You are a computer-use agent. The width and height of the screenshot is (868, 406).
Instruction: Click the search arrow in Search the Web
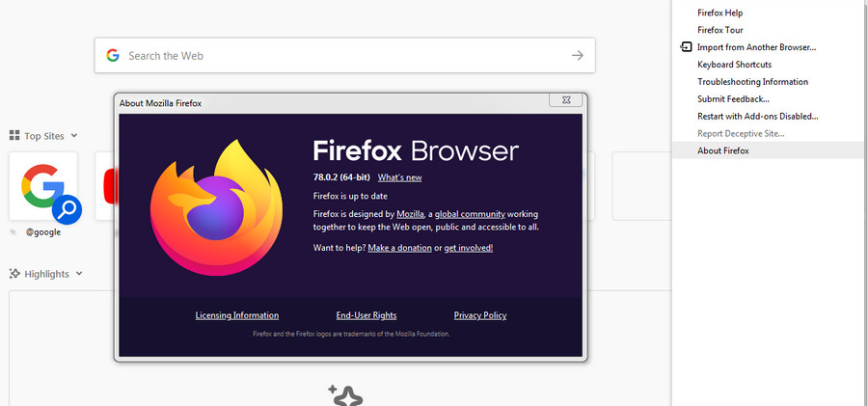point(578,55)
